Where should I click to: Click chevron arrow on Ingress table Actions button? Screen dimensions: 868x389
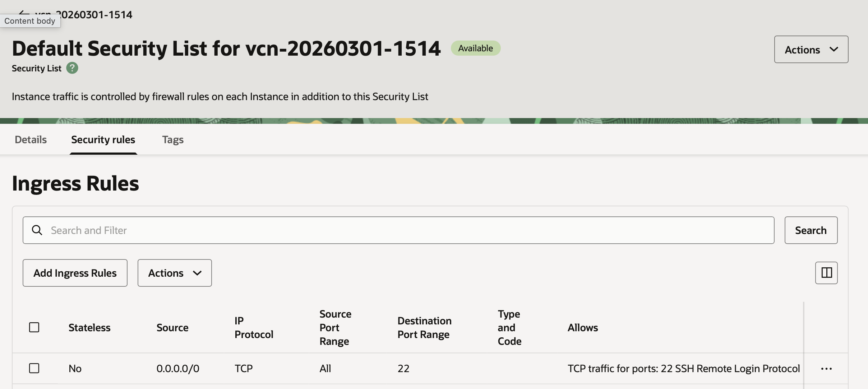point(197,273)
